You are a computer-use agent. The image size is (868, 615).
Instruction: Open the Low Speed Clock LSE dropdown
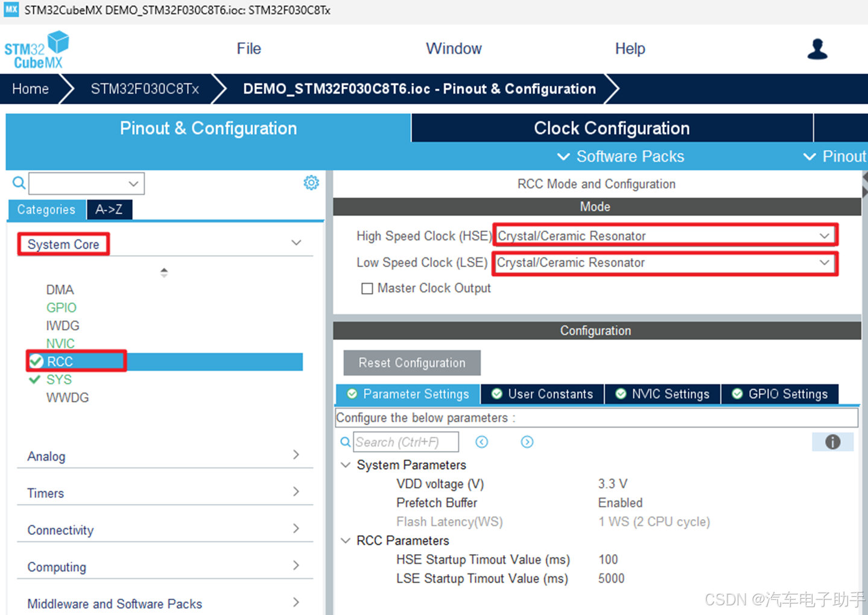[825, 263]
